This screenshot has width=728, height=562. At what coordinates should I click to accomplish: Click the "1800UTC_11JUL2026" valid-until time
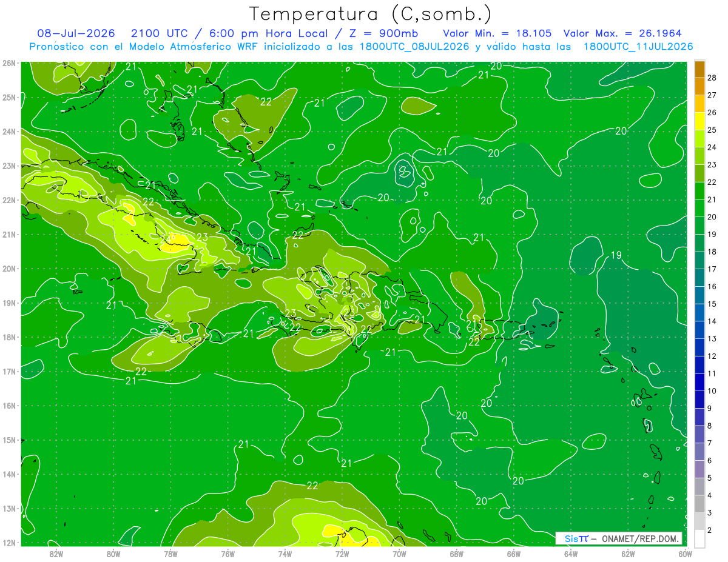638,47
